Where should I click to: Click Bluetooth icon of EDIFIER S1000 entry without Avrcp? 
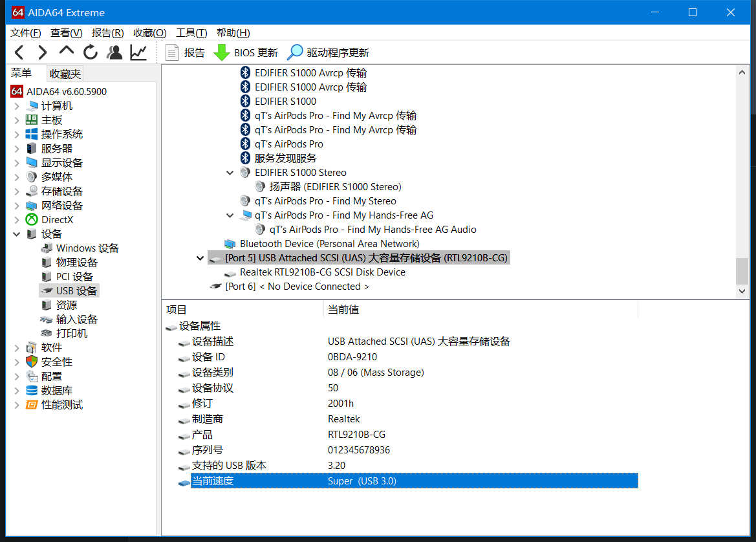pos(245,102)
